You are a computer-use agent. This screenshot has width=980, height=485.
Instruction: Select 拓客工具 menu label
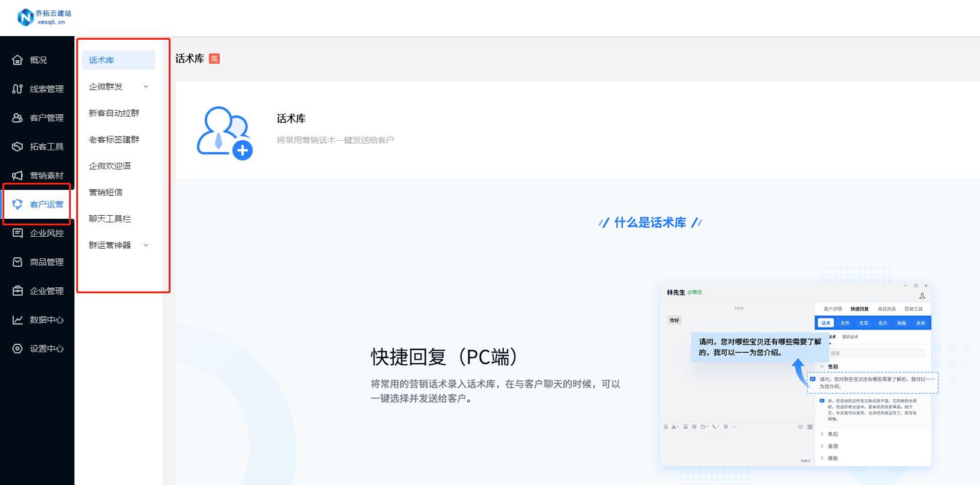coord(47,147)
